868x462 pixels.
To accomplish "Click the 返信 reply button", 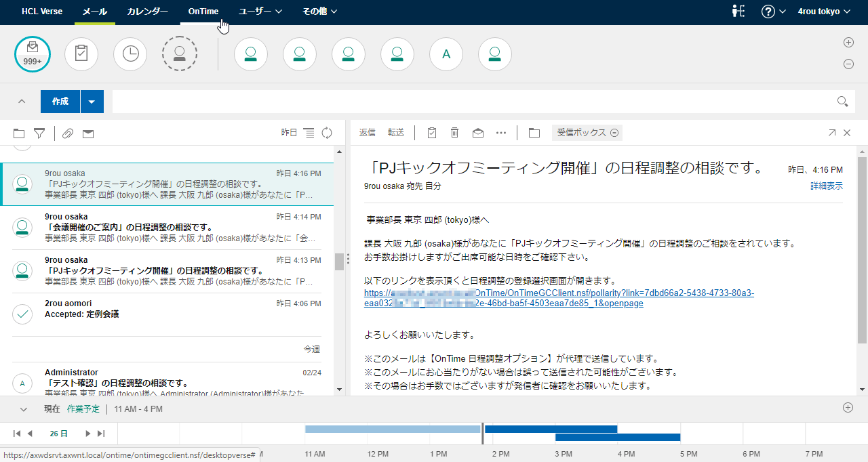I will (x=367, y=133).
